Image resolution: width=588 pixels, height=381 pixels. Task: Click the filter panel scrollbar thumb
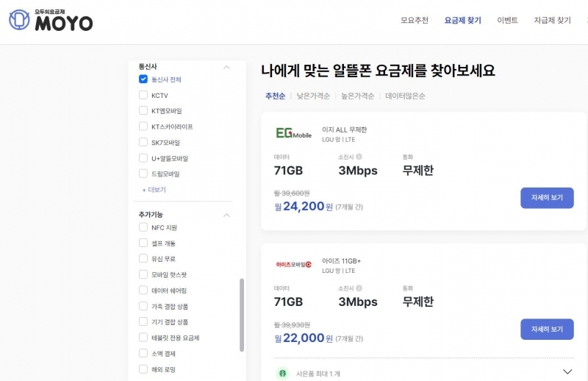(242, 315)
